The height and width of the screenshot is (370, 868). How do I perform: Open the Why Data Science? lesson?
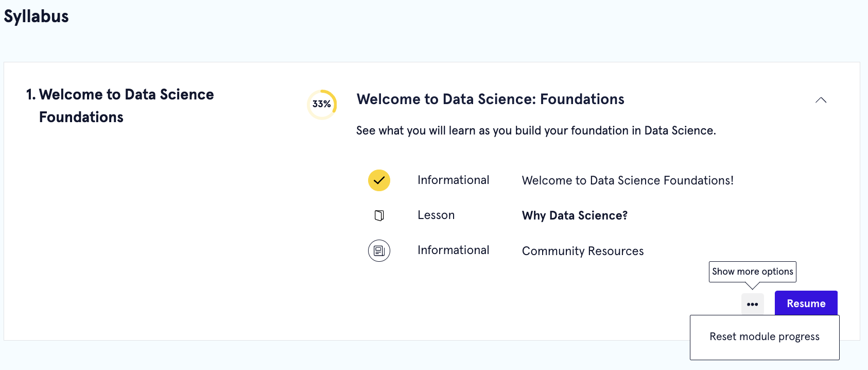pos(575,215)
